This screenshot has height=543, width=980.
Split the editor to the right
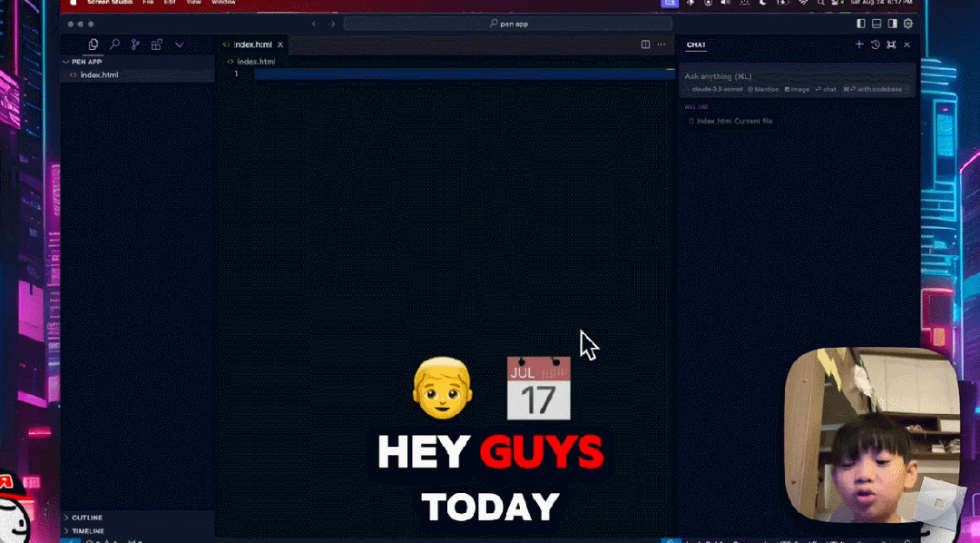645,44
